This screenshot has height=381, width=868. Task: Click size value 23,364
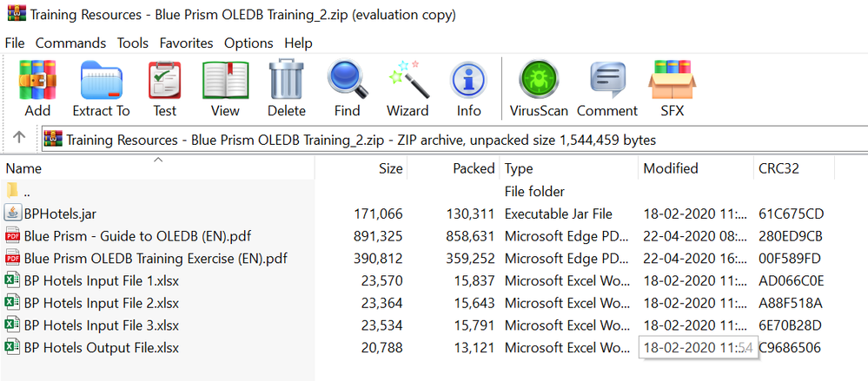[x=382, y=303]
